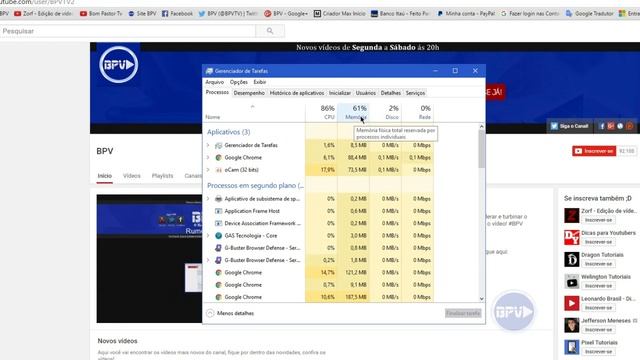Open the Playlists tab on the BPV channel

tap(162, 176)
